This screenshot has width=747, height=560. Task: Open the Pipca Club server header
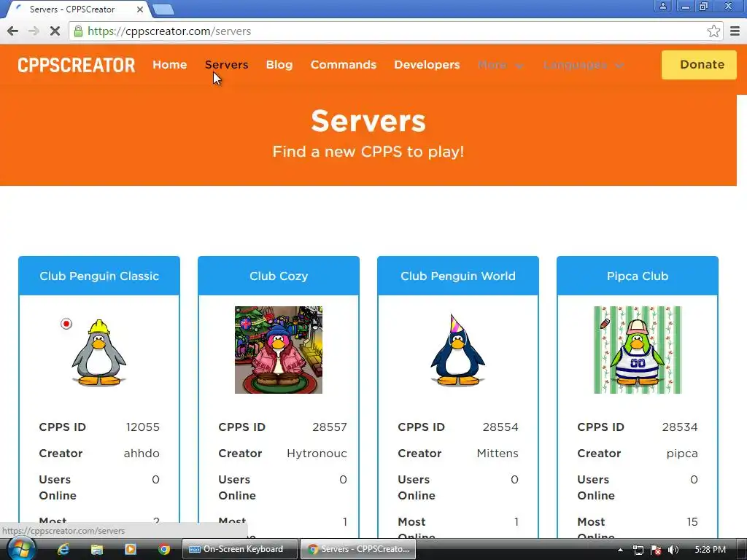click(638, 276)
